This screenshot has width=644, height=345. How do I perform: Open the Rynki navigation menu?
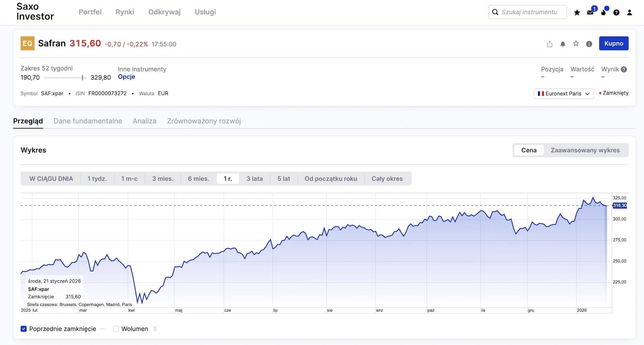(125, 12)
